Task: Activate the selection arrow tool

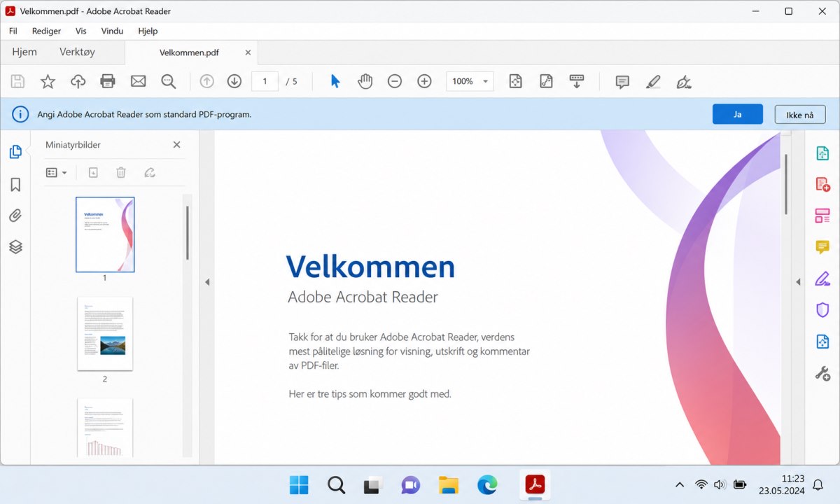Action: 335,81
